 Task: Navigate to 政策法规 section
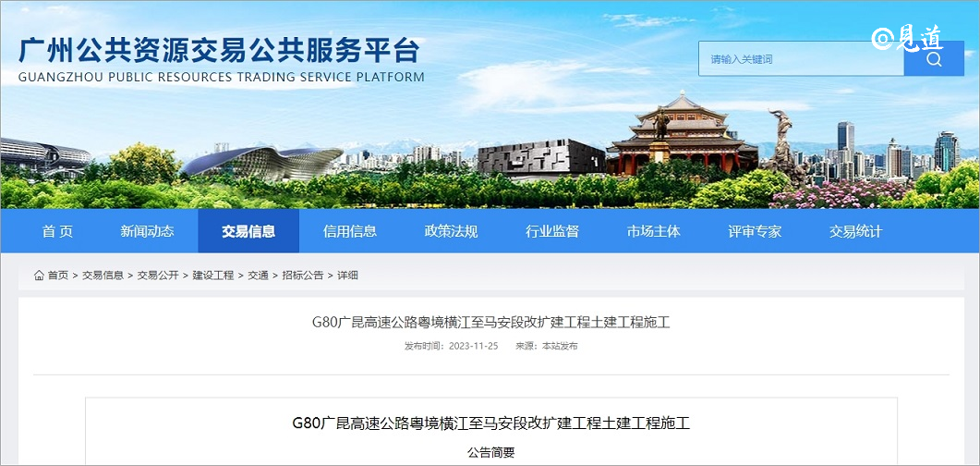[x=451, y=231]
